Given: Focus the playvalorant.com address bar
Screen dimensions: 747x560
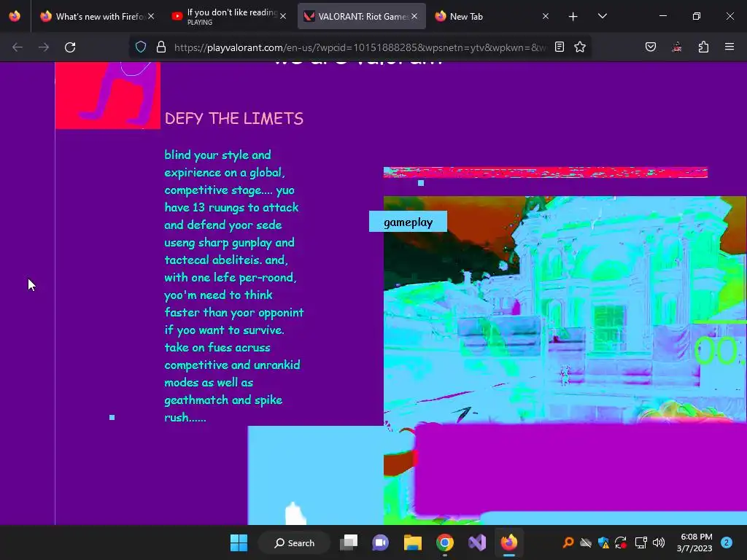Looking at the screenshot, I should (360, 47).
